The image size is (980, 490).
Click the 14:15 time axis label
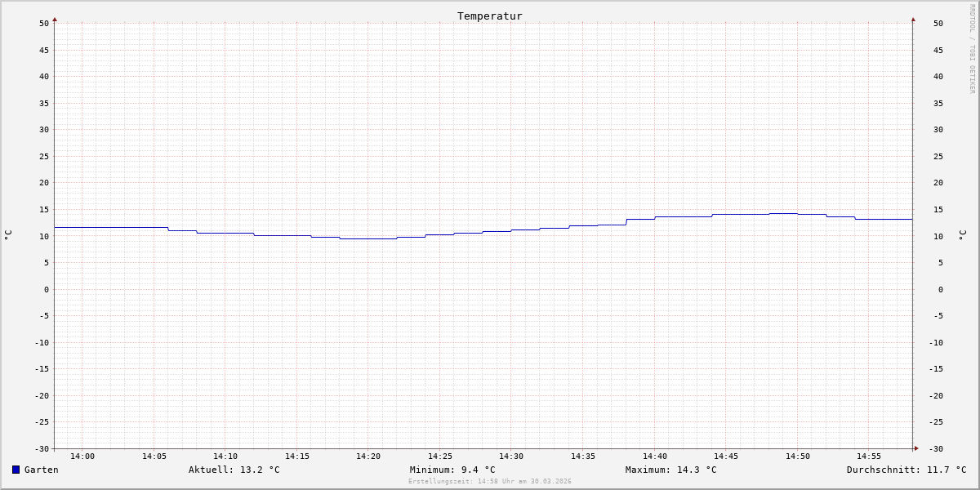click(x=297, y=456)
